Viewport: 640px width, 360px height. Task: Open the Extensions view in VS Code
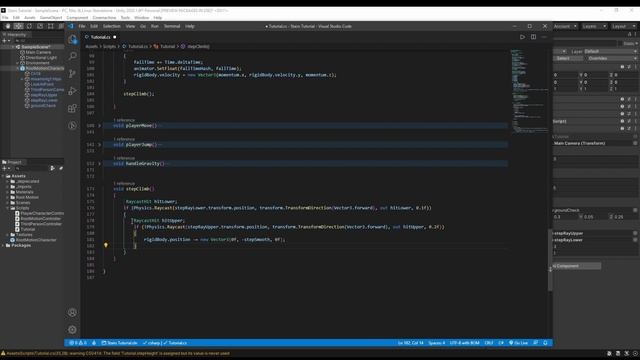pyautogui.click(x=72, y=108)
